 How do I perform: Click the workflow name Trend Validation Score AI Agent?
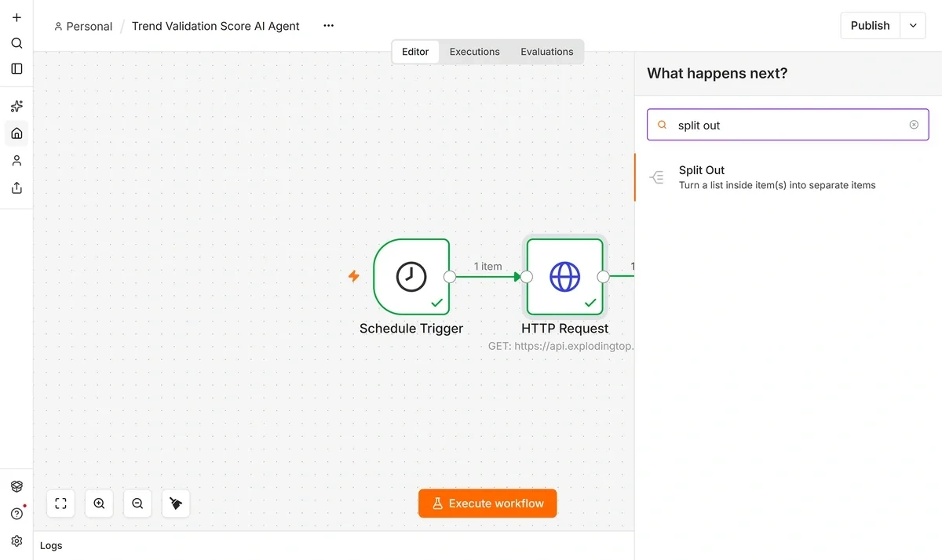point(216,26)
